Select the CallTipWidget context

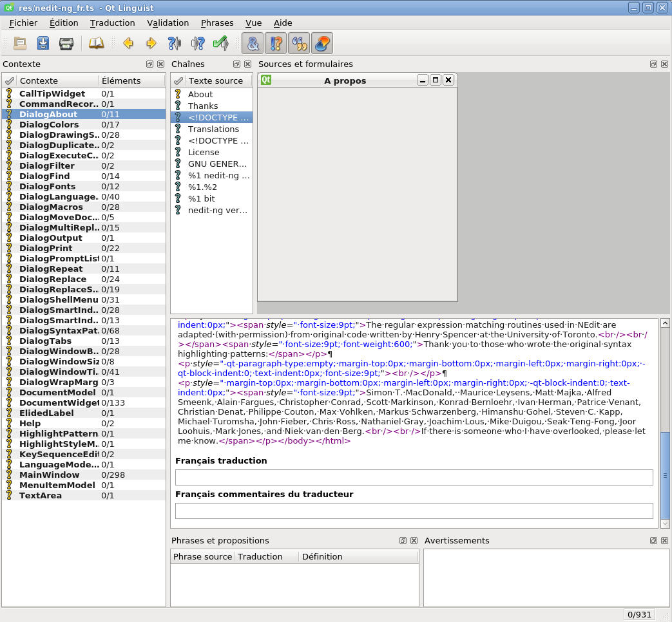click(84, 94)
